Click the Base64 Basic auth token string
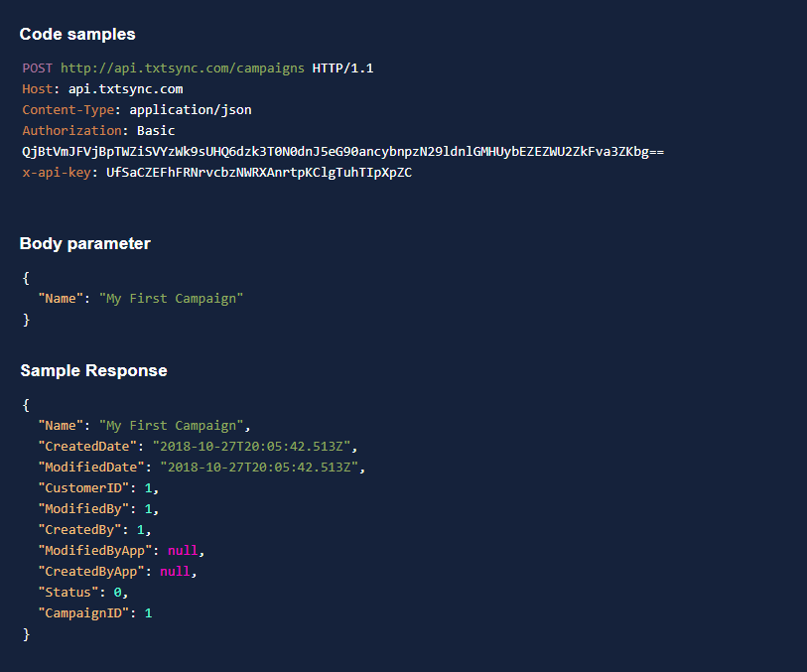This screenshot has height=672, width=807. tap(342, 152)
